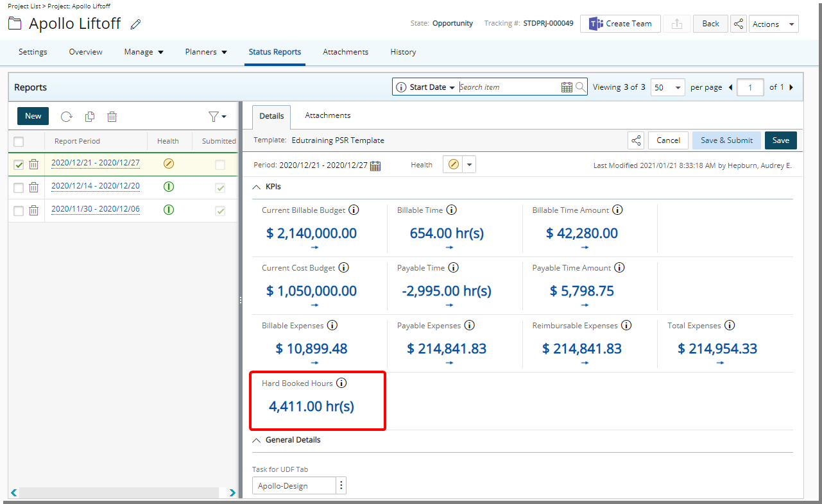Open the Apollo-Design task options menu
The image size is (822, 504).
pos(341,486)
